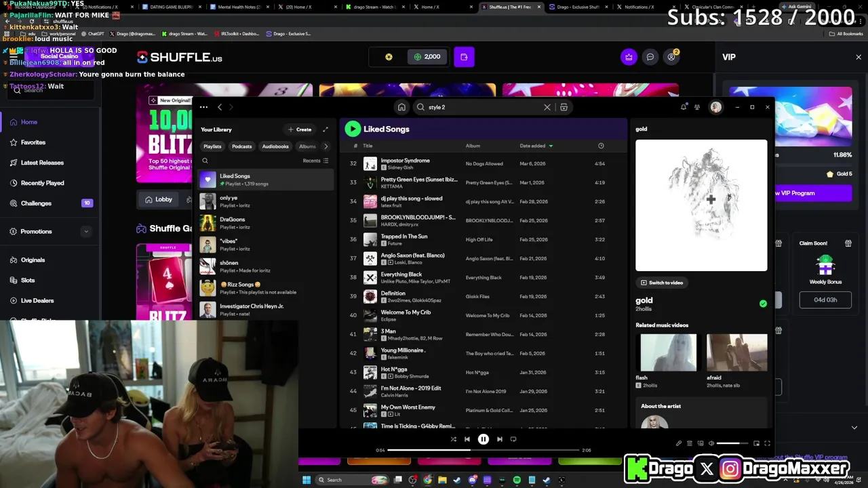The image size is (868, 488).
Task: Sort by Date added column
Action: pyautogui.click(x=536, y=146)
